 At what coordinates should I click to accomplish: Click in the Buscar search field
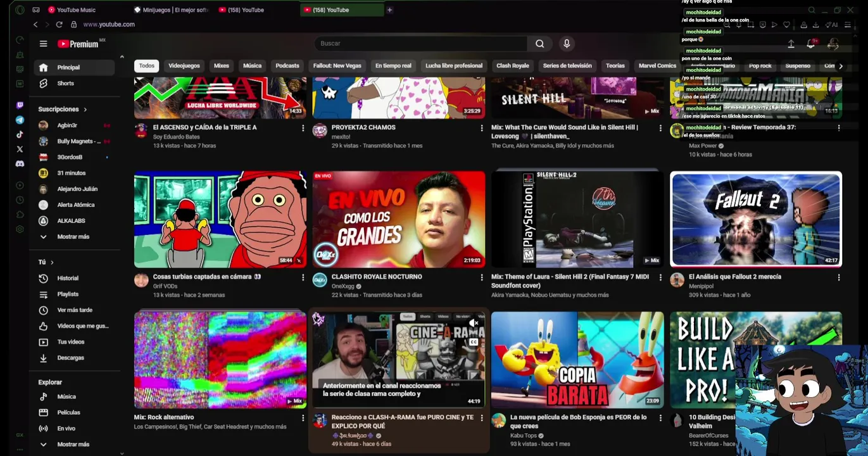(421, 44)
